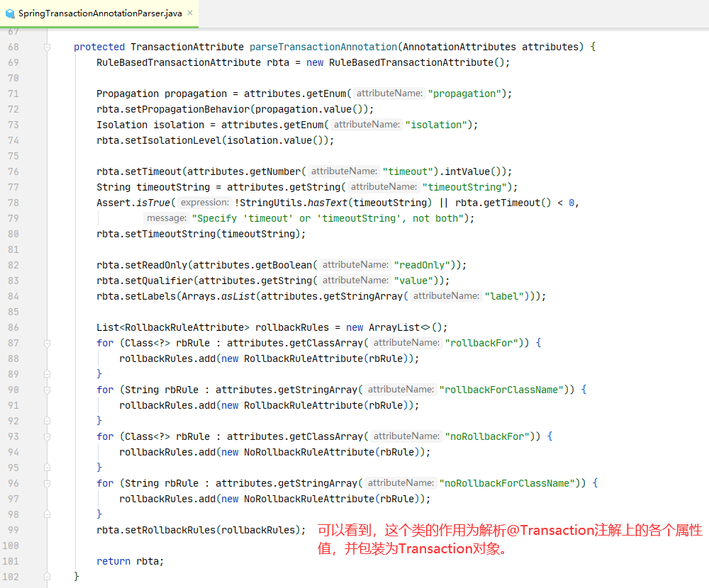Collapse the noRollbackForClassName loop on line 96
Viewport: 709px width, 588px height.
tap(47, 483)
